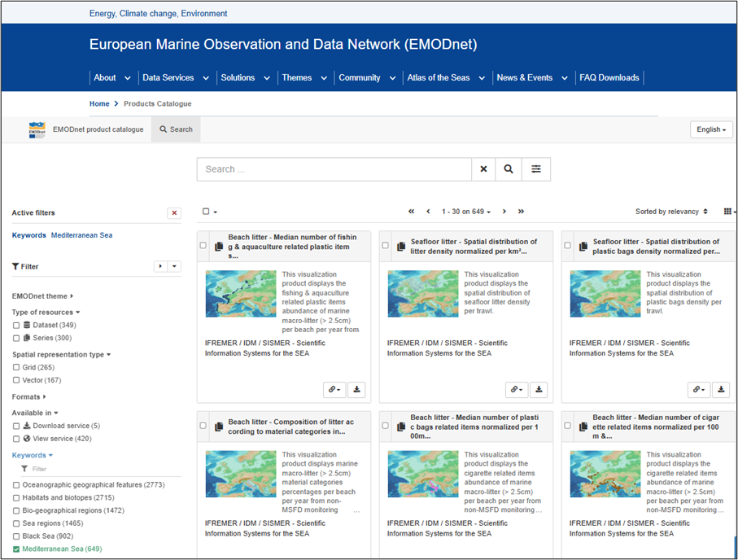738x560 pixels.
Task: Collapse Keywords filter section
Action: (x=32, y=456)
